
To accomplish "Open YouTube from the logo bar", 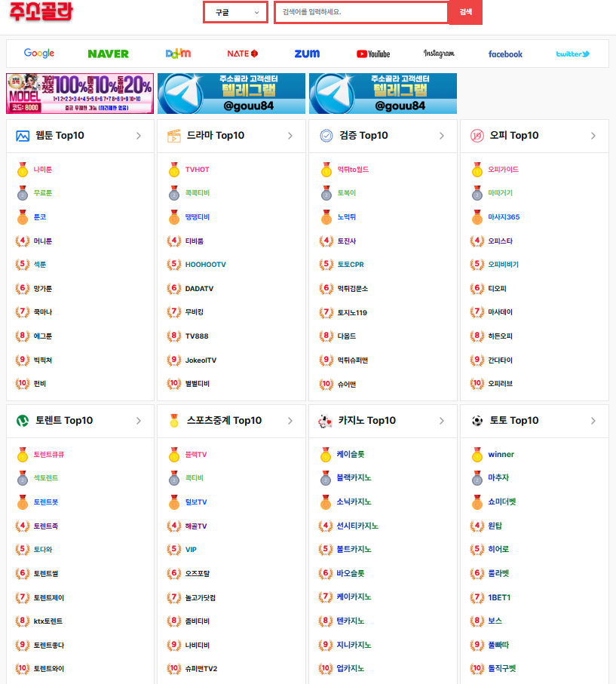I will click(372, 54).
